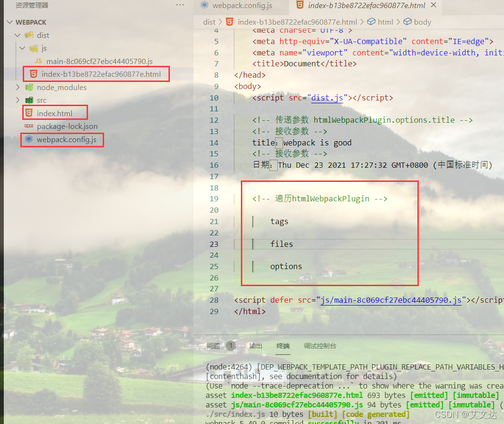Expand the node_modules folder chevron
The width and height of the screenshot is (504, 424).
pyautogui.click(x=18, y=87)
